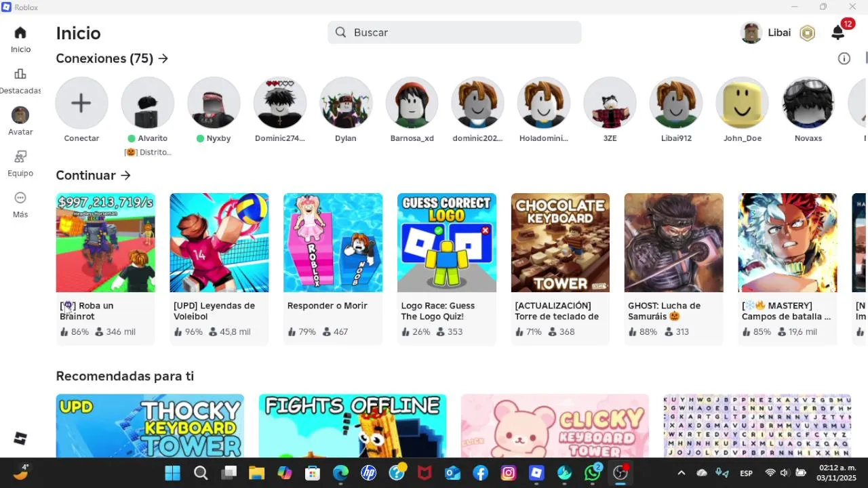Click Alvarito's Distrito game status text
The image size is (868, 488).
[x=148, y=152]
